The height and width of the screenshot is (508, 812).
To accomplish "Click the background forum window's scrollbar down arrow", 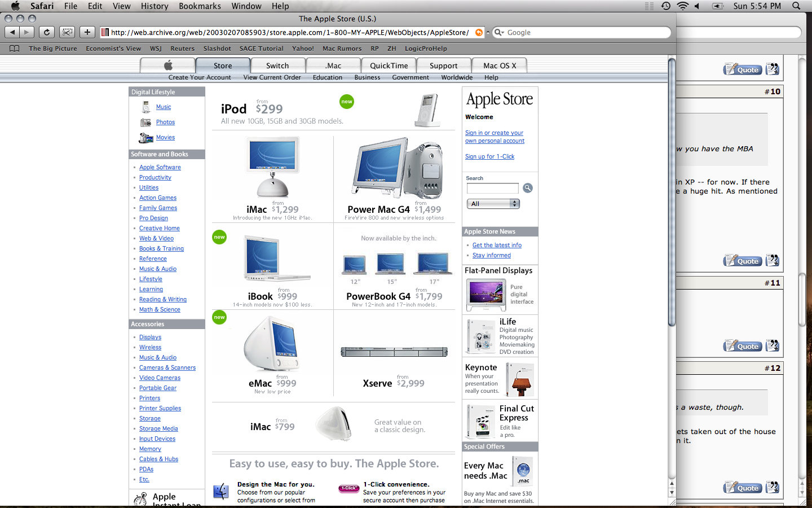I will point(803,493).
